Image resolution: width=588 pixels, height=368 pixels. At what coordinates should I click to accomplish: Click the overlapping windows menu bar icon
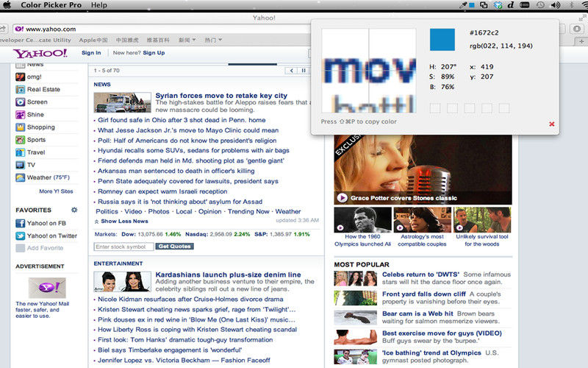tap(484, 5)
